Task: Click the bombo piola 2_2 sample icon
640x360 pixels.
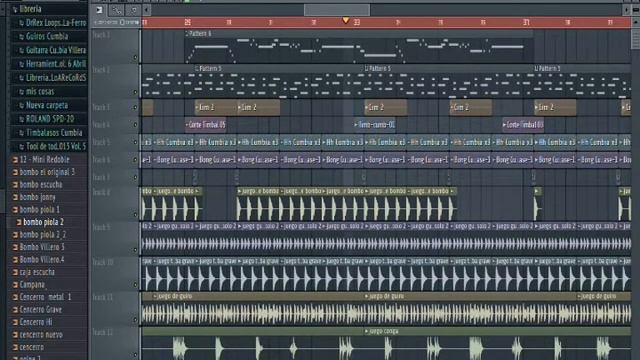Action: (x=15, y=235)
